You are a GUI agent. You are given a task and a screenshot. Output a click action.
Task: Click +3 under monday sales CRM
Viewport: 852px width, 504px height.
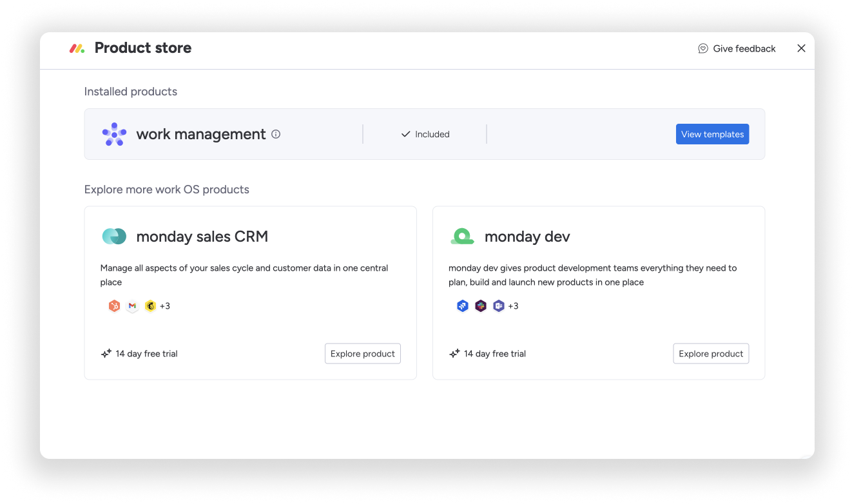[165, 306]
